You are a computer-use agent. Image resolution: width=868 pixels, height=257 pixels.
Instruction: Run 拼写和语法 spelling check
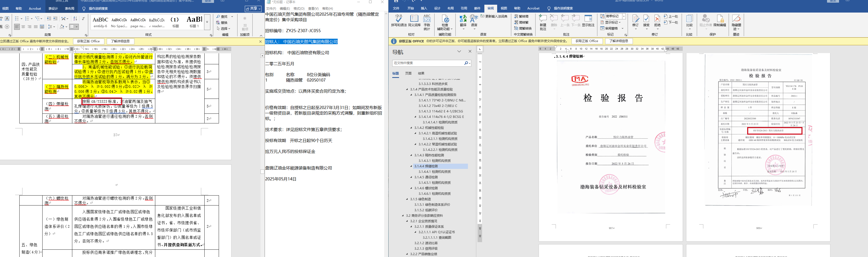click(x=399, y=21)
